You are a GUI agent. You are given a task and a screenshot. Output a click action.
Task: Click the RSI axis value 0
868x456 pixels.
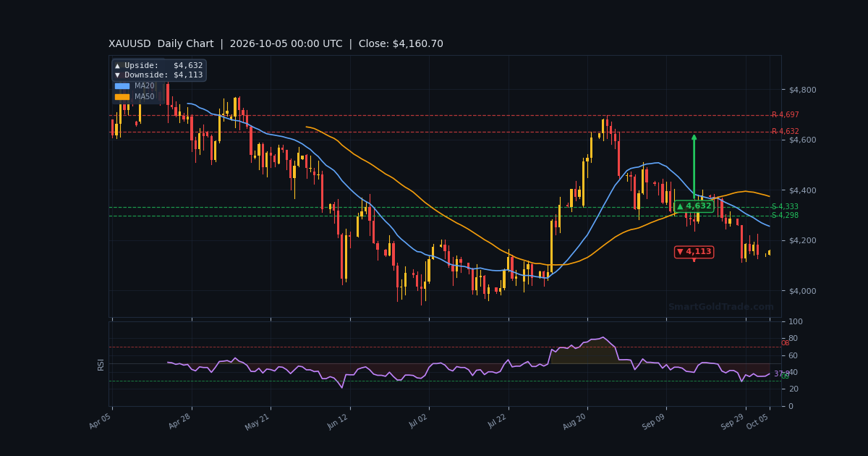pyautogui.click(x=791, y=406)
